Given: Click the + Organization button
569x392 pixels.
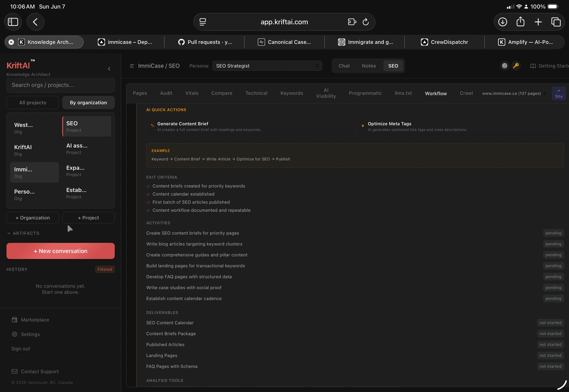Looking at the screenshot, I should tap(33, 218).
